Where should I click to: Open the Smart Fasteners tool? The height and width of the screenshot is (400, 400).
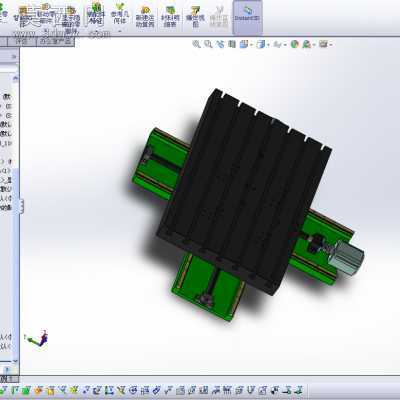23,15
